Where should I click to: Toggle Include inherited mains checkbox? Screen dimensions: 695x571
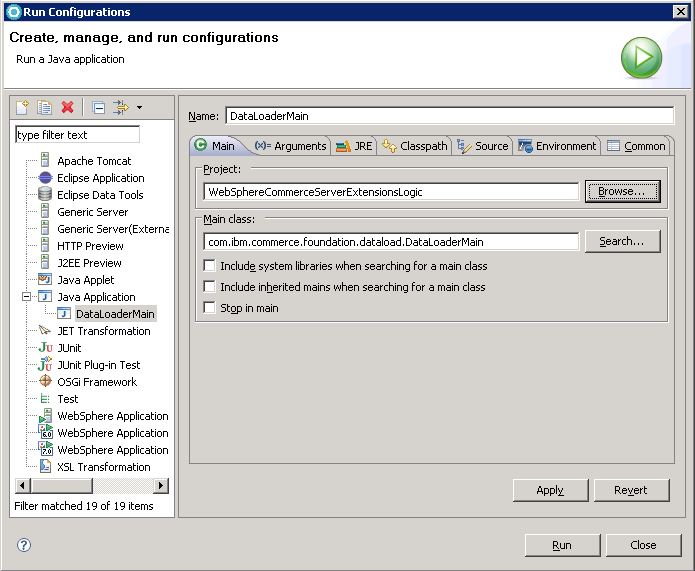pyautogui.click(x=209, y=287)
